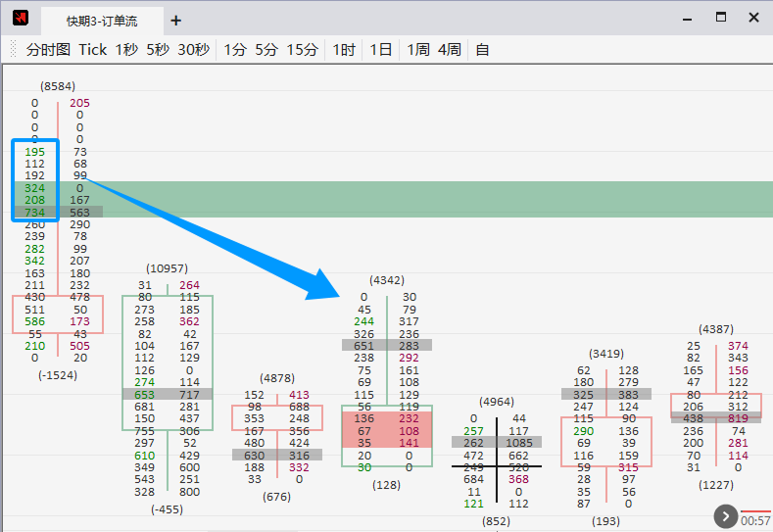Image resolution: width=773 pixels, height=532 pixels.
Task: Add a new tab with the plus button
Action: 176,21
